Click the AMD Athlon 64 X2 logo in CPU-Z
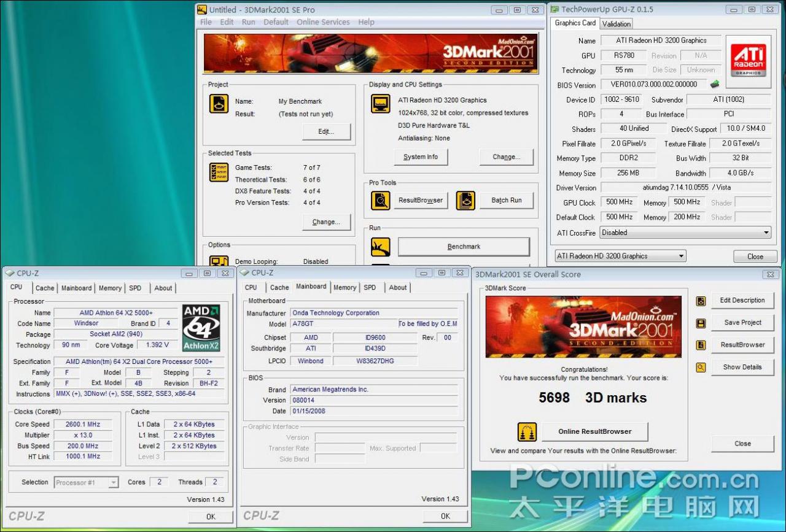This screenshot has height=532, width=786. pyautogui.click(x=201, y=328)
